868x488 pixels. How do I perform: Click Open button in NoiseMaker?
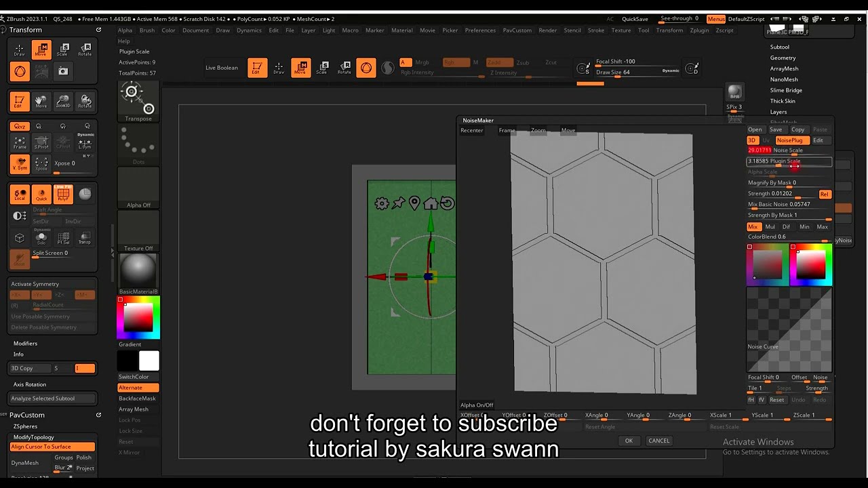click(755, 129)
